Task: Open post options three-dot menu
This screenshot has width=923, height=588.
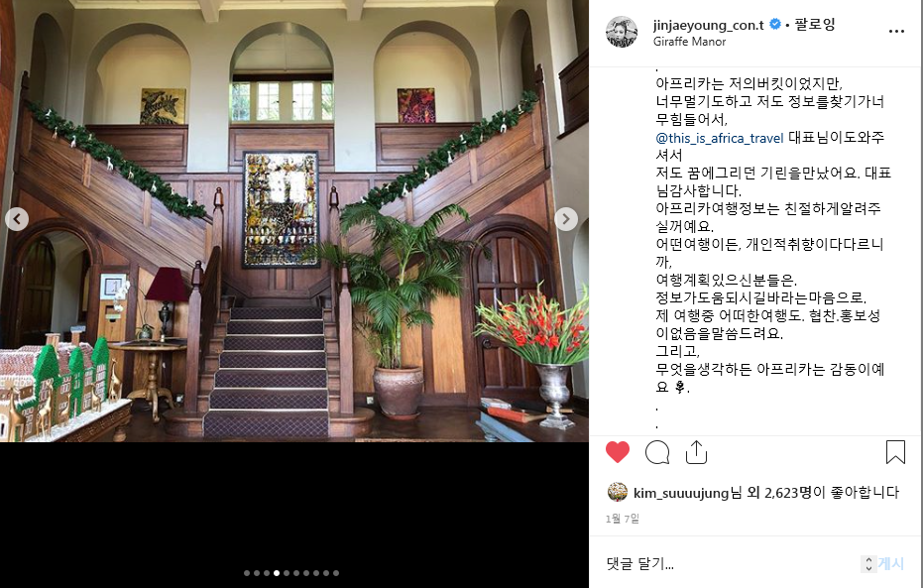Action: tap(896, 31)
